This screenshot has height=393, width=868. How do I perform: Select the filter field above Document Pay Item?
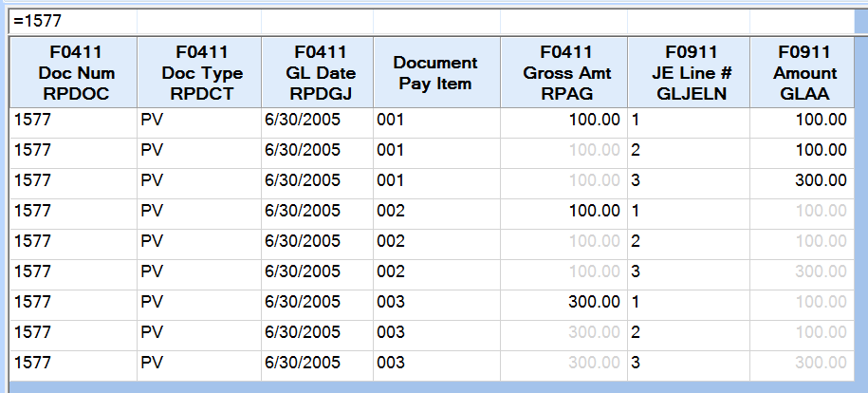(436, 20)
